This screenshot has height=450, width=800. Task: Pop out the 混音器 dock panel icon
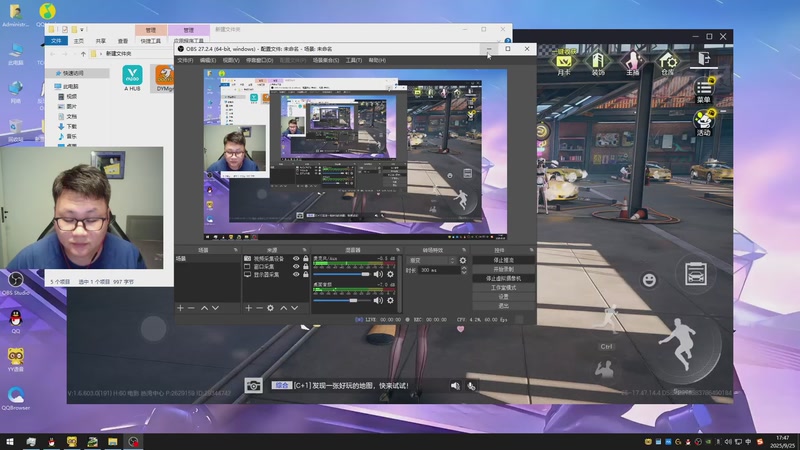pyautogui.click(x=397, y=250)
